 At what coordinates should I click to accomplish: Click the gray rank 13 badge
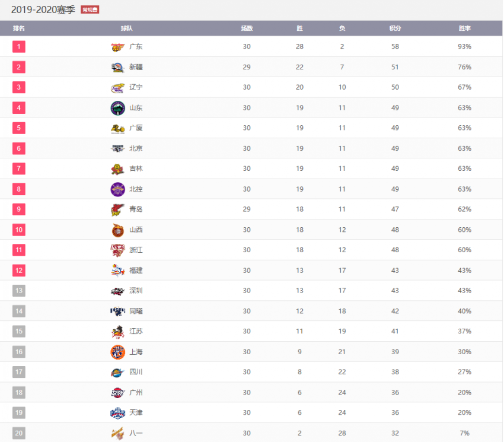click(x=19, y=291)
